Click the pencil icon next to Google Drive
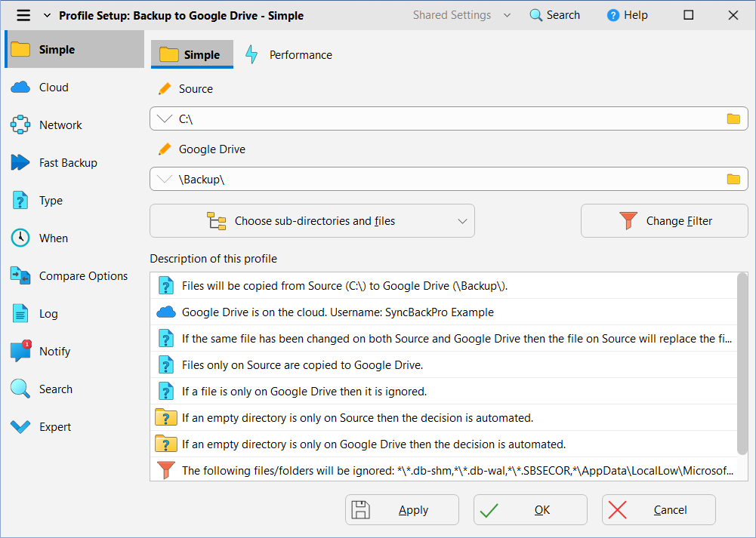Viewport: 756px width, 538px height. tap(165, 149)
